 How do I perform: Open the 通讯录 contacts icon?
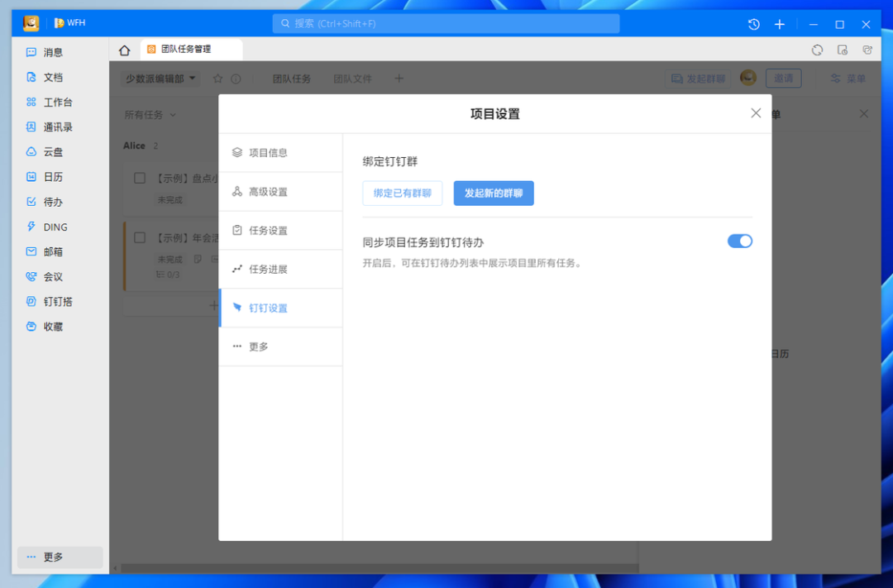(31, 127)
